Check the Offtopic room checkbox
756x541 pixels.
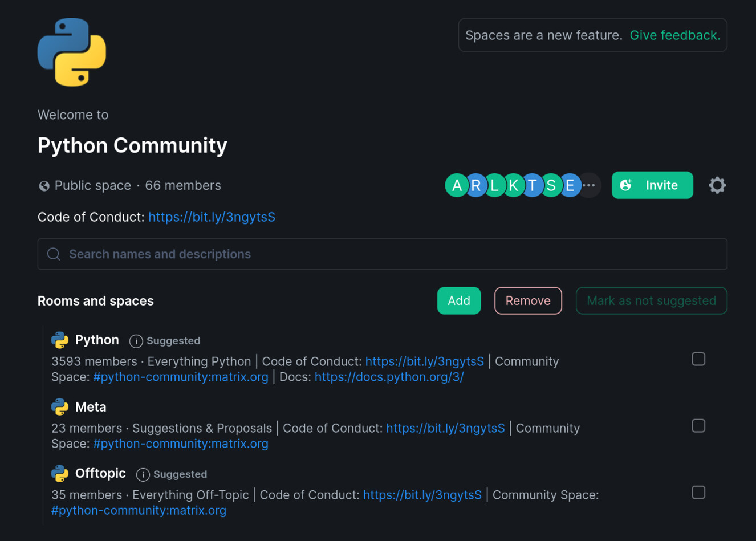click(x=698, y=493)
